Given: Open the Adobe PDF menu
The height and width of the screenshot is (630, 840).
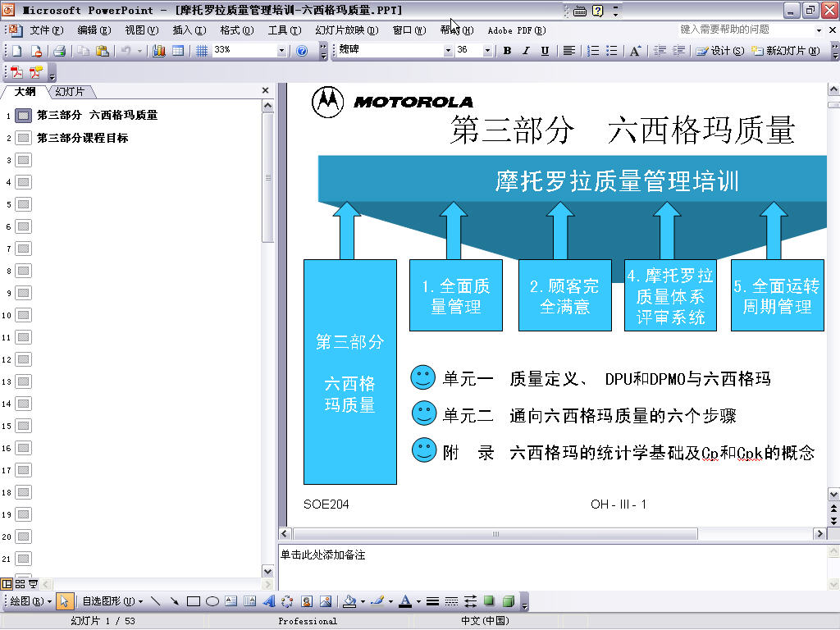Looking at the screenshot, I should pyautogui.click(x=517, y=30).
